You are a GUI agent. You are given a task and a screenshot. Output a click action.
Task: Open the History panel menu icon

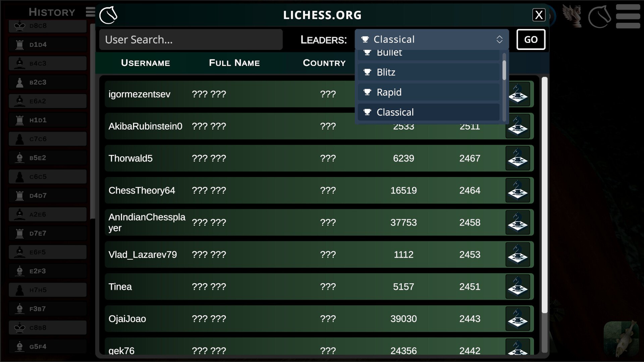pos(90,12)
